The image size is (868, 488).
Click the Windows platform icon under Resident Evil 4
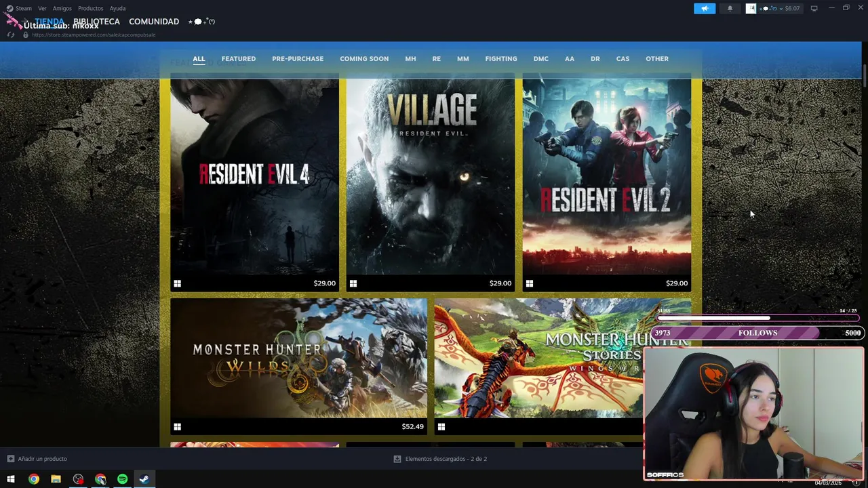click(177, 283)
